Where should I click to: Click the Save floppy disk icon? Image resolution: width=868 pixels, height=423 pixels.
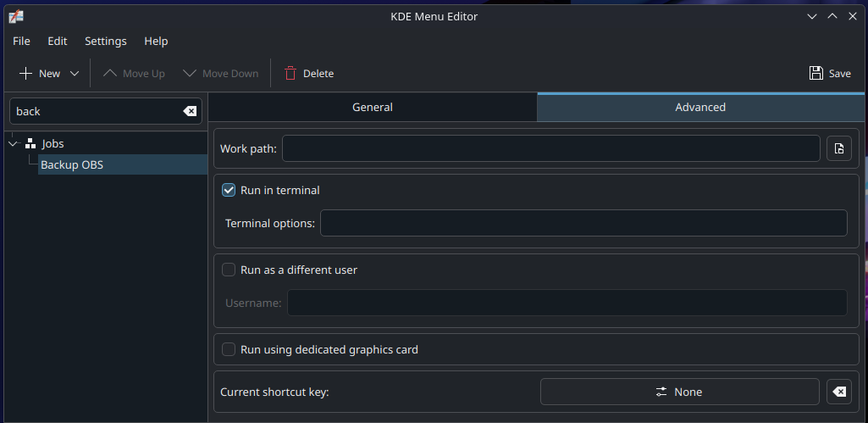(816, 74)
